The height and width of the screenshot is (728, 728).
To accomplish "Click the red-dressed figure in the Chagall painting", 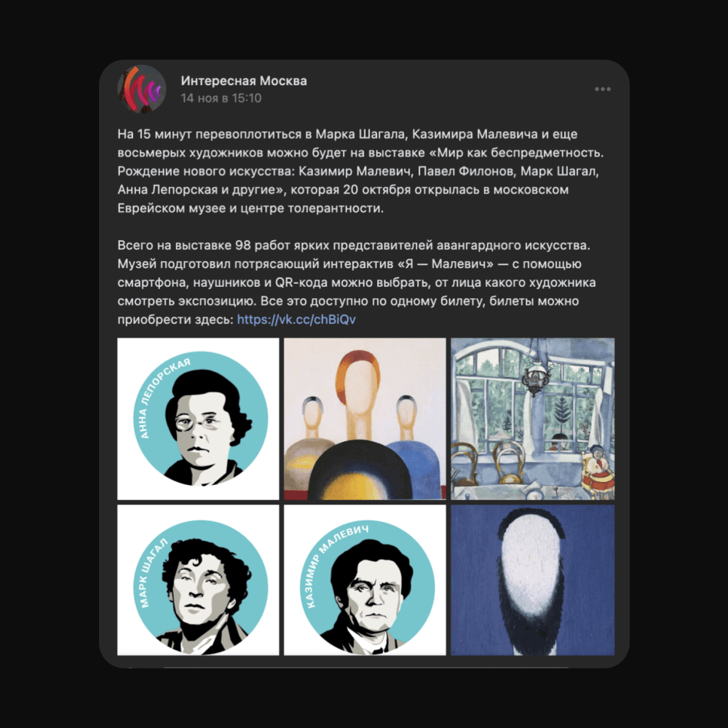I will pyautogui.click(x=598, y=472).
